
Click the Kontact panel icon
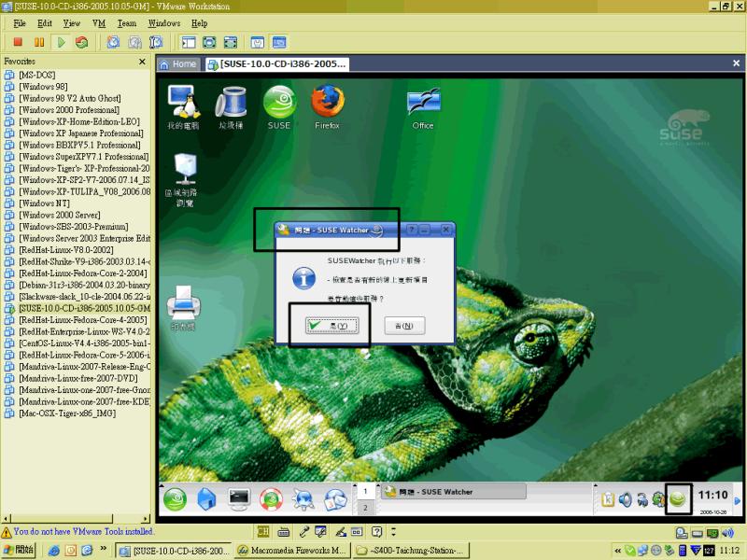[335, 499]
